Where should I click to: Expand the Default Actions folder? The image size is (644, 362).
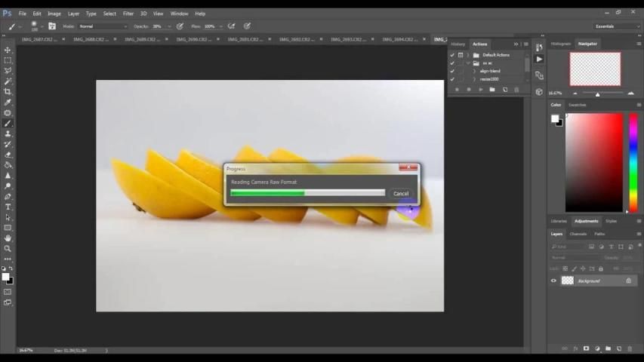(468, 55)
